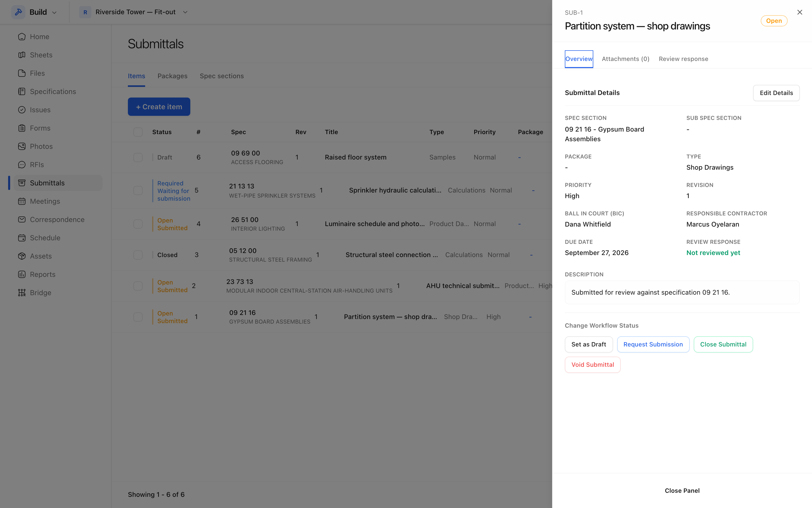Open the Packages tab
The image size is (812, 508).
coord(173,76)
